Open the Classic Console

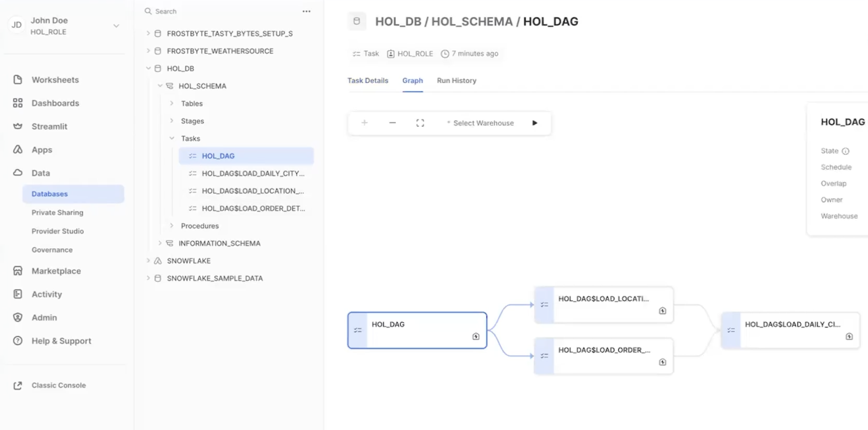click(59, 385)
